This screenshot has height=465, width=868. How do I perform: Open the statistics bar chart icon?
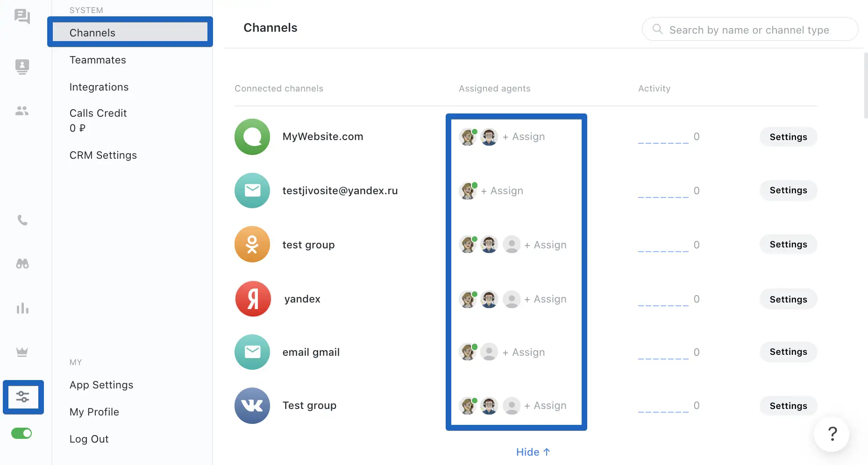coord(22,308)
